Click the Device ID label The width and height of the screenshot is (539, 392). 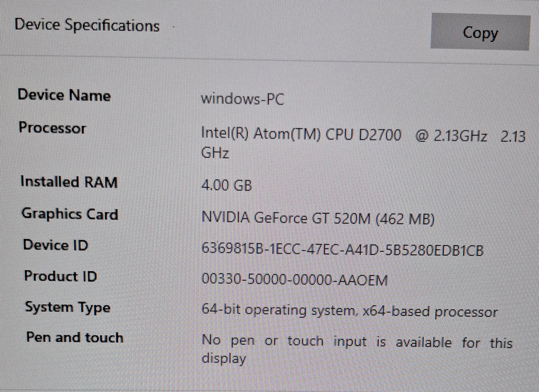(55, 245)
